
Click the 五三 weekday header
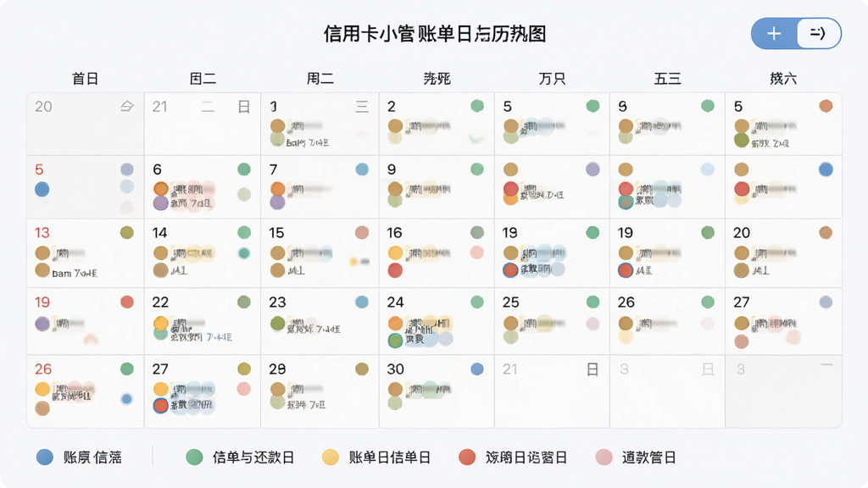(668, 79)
